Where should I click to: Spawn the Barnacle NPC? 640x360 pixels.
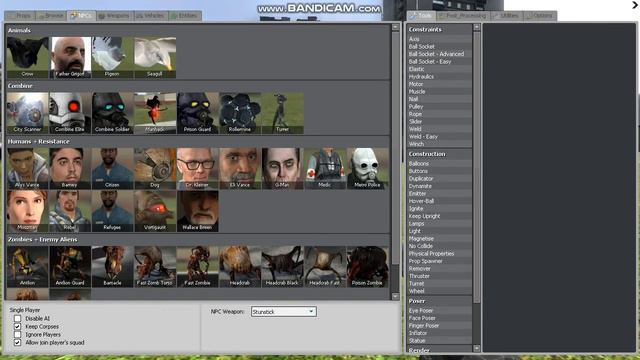click(x=112, y=266)
